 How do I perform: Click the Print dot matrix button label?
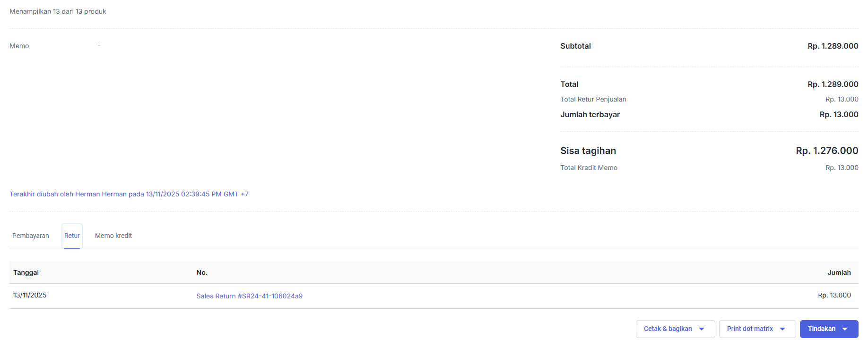[x=750, y=329]
